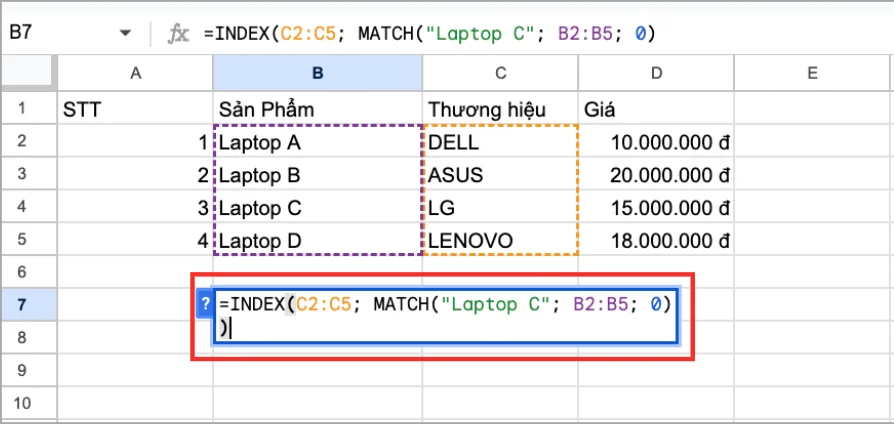Image resolution: width=894 pixels, height=424 pixels.
Task: Click the Laptop D cell
Action: coord(318,240)
